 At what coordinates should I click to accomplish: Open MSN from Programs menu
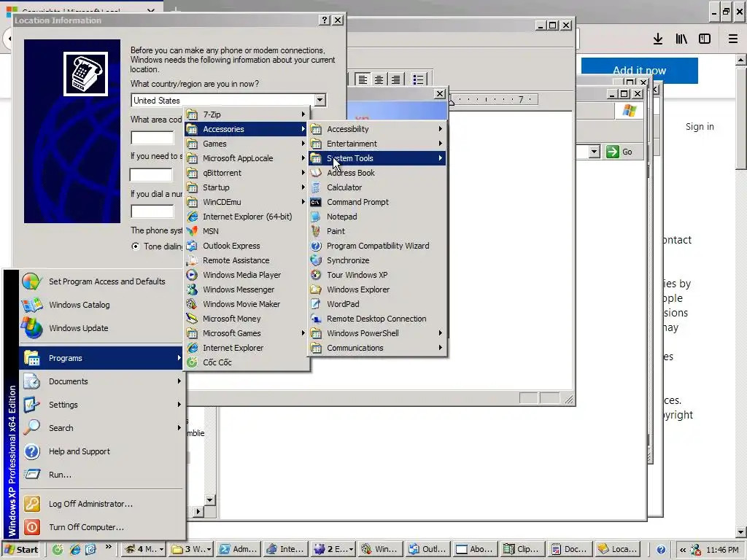(x=247, y=231)
